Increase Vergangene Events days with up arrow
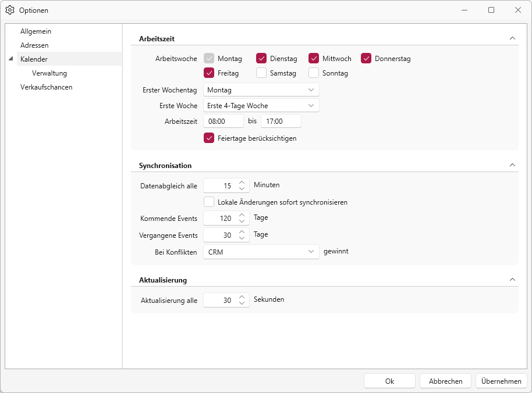The height and width of the screenshot is (393, 532). click(242, 232)
